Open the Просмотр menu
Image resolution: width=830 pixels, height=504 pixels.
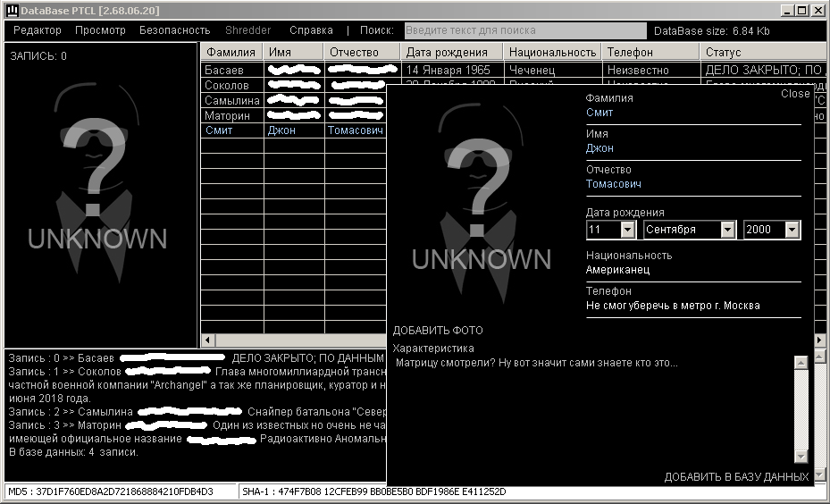tap(100, 30)
